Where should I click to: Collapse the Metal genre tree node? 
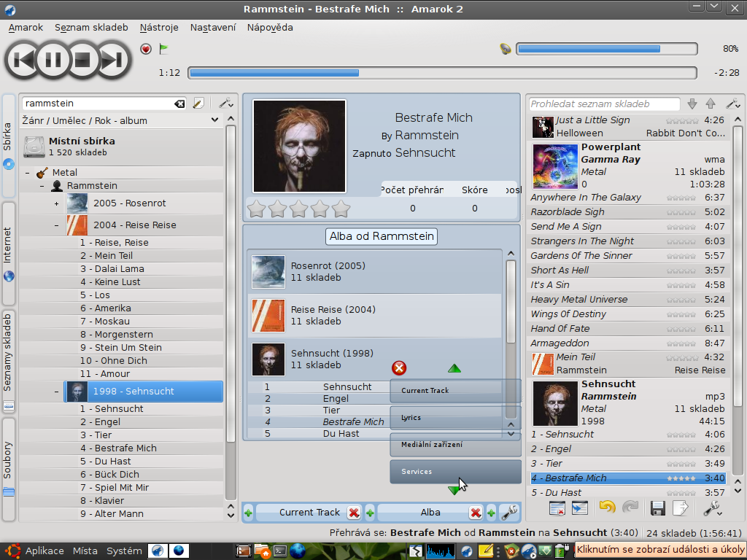27,173
